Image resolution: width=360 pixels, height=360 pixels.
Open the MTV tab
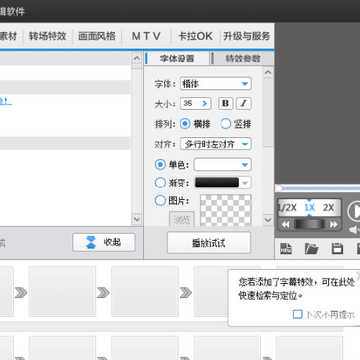(146, 36)
